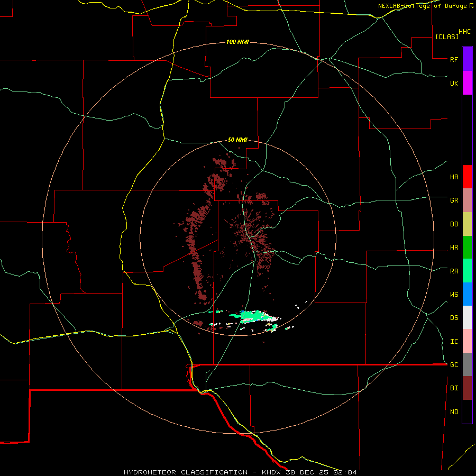Click the IC pink legend swatch
476x476 pixels.
pos(467,341)
